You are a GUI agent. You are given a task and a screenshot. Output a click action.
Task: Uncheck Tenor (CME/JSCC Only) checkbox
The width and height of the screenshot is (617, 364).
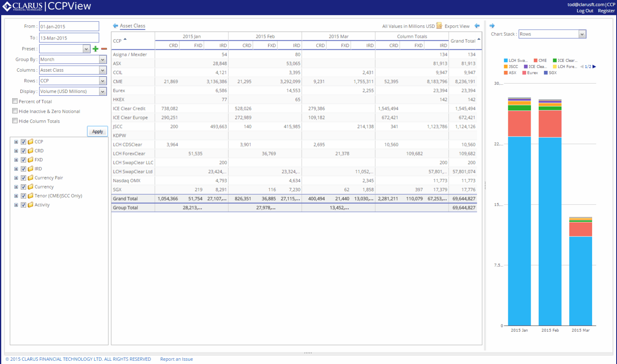coord(23,196)
